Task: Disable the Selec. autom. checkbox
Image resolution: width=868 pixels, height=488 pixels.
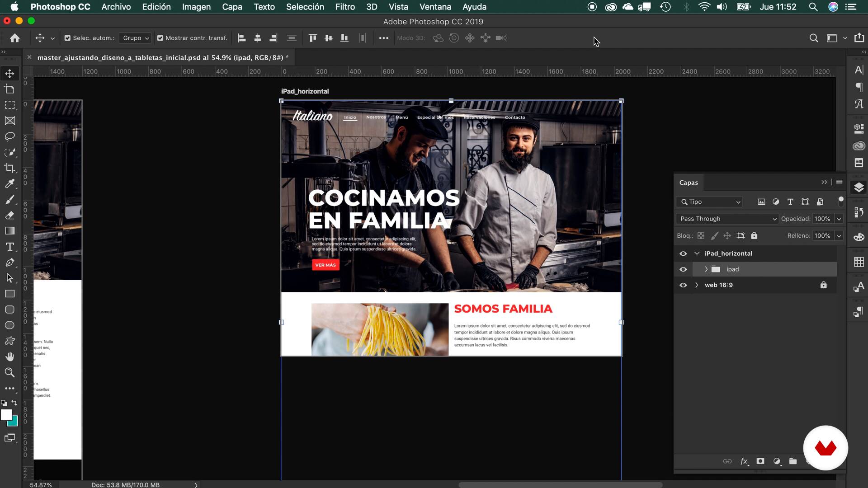Action: pyautogui.click(x=67, y=38)
